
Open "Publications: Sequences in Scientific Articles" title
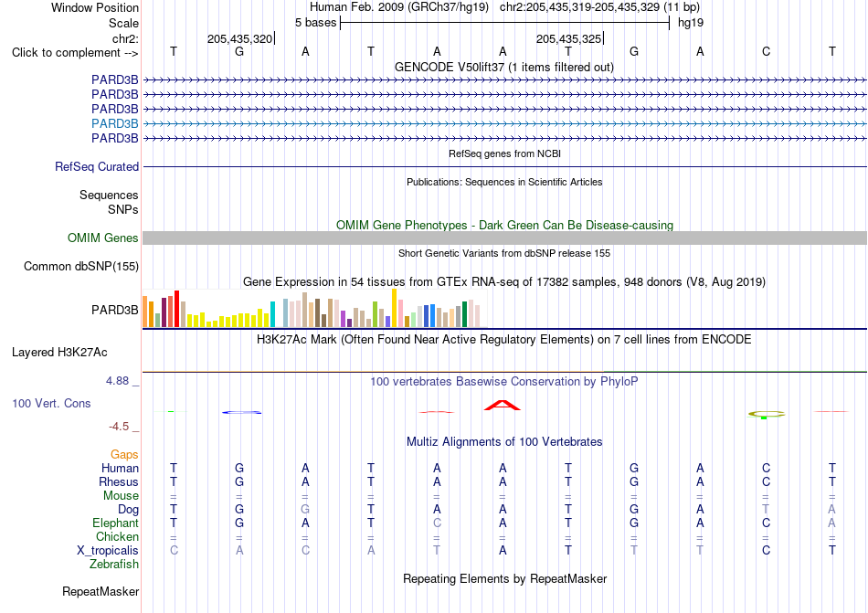click(504, 182)
